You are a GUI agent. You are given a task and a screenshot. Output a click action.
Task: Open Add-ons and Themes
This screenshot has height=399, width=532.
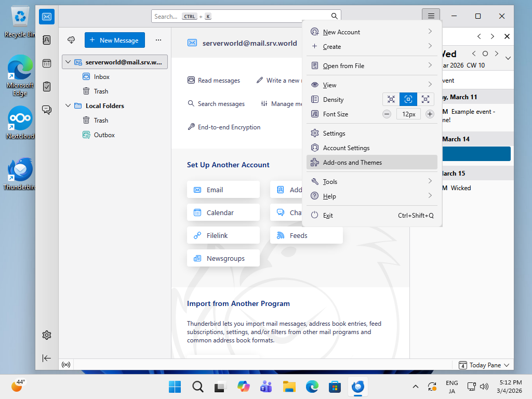point(372,163)
